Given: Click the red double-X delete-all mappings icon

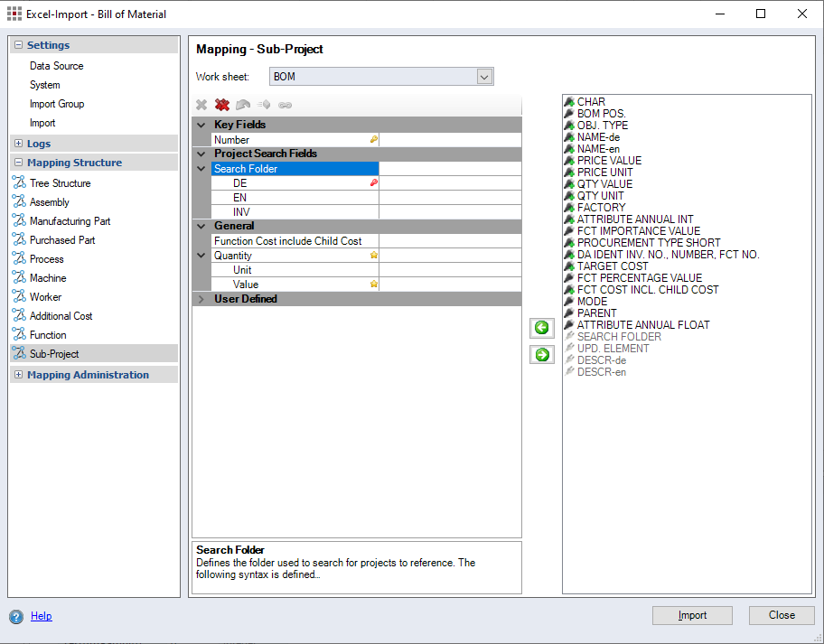Looking at the screenshot, I should 221,105.
